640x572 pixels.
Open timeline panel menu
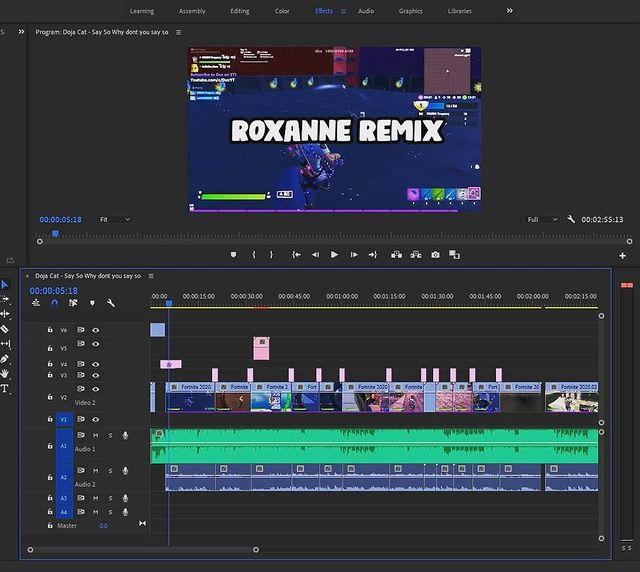point(151,276)
